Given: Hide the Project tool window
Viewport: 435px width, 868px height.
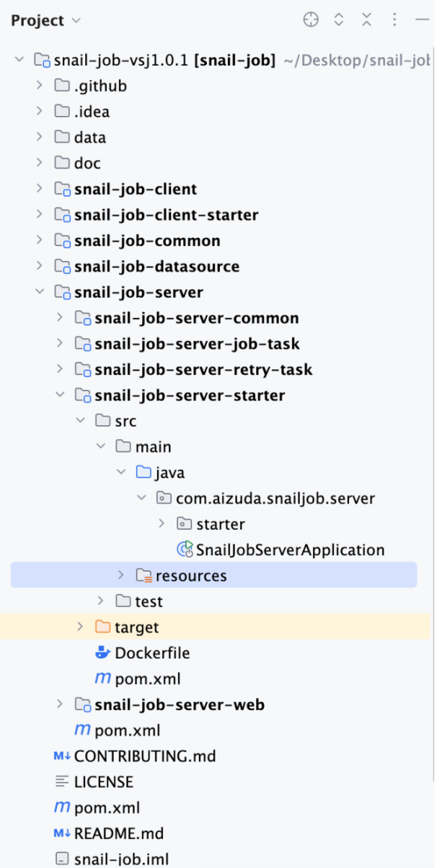Looking at the screenshot, I should [x=422, y=20].
